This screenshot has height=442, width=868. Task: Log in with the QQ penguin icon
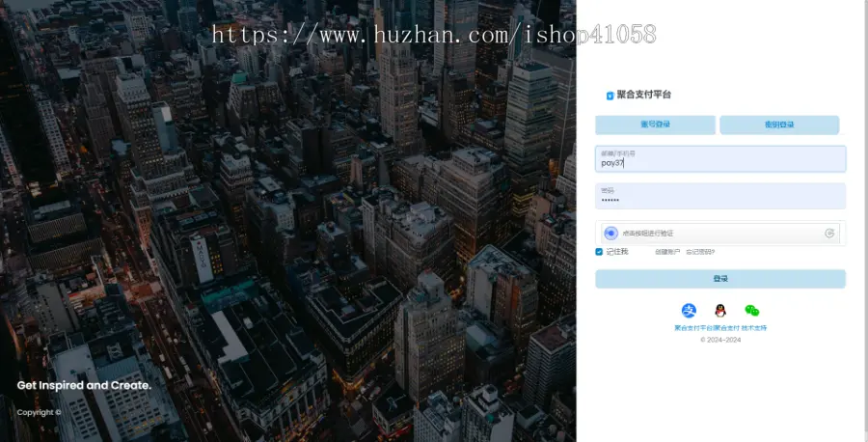click(x=719, y=310)
